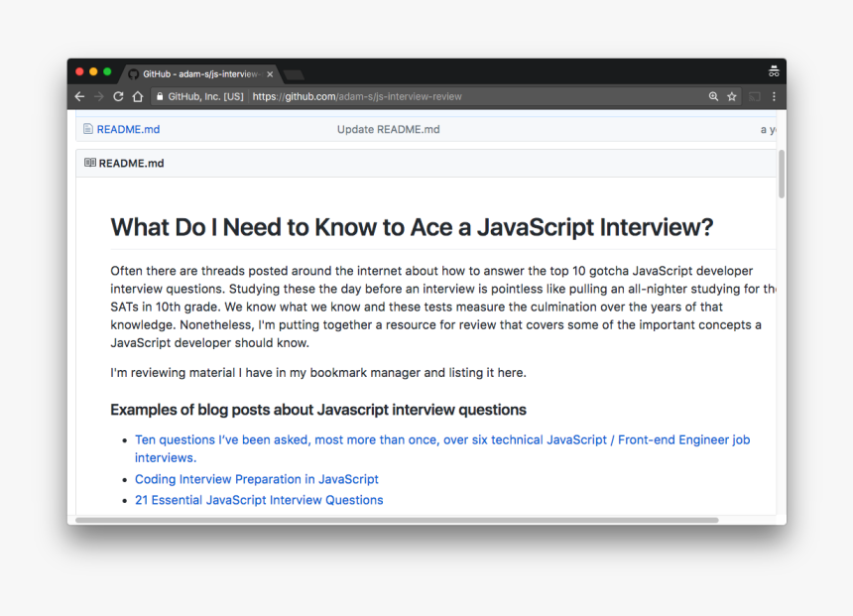Click the forward navigation arrow
This screenshot has height=616, width=853.
(98, 97)
